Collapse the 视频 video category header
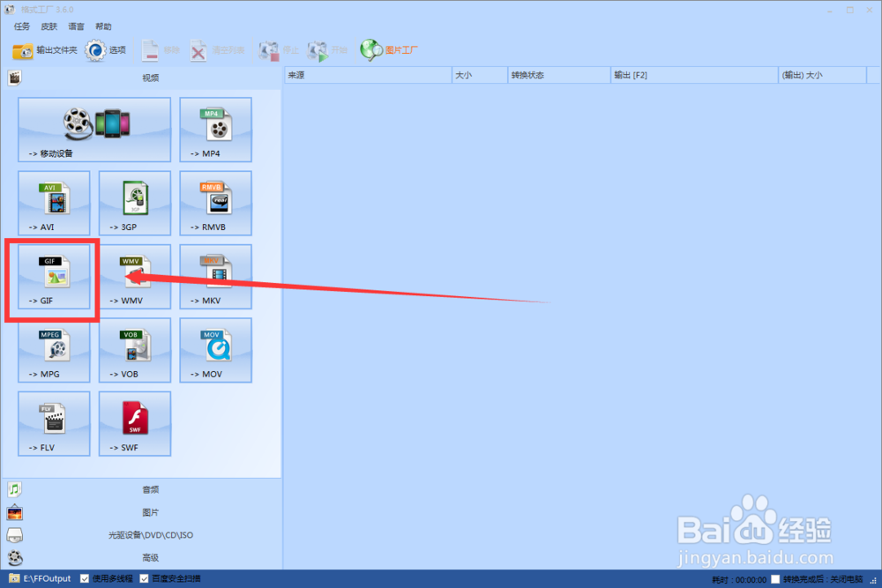This screenshot has height=588, width=882. [x=142, y=78]
